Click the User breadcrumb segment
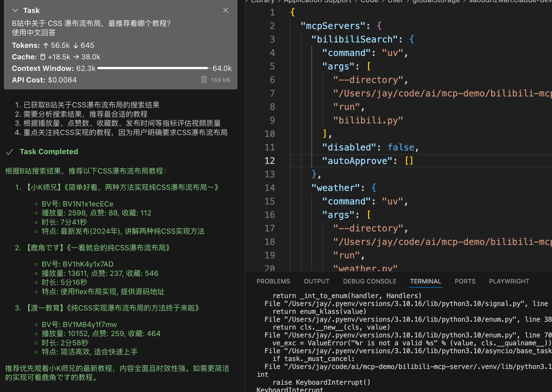This screenshot has width=552, height=392. click(x=395, y=1)
